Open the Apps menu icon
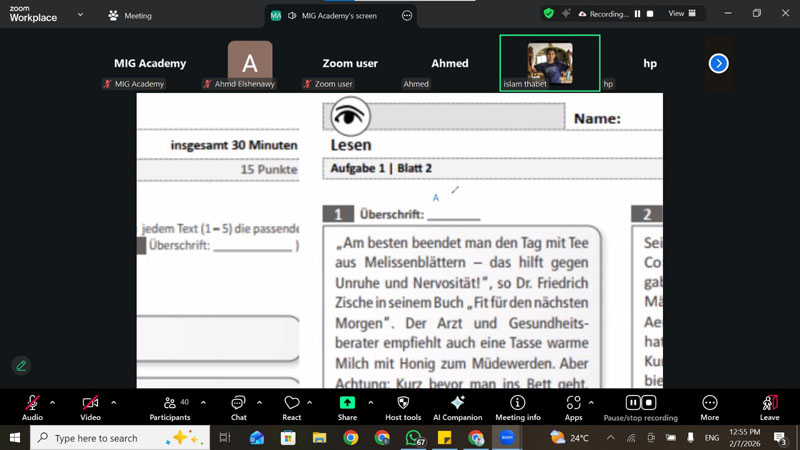 573,404
